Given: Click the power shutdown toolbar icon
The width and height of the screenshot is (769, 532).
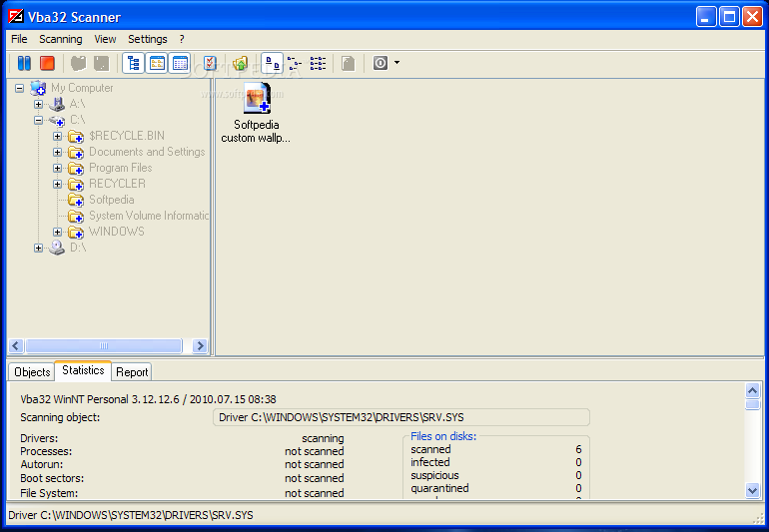Looking at the screenshot, I should (381, 63).
